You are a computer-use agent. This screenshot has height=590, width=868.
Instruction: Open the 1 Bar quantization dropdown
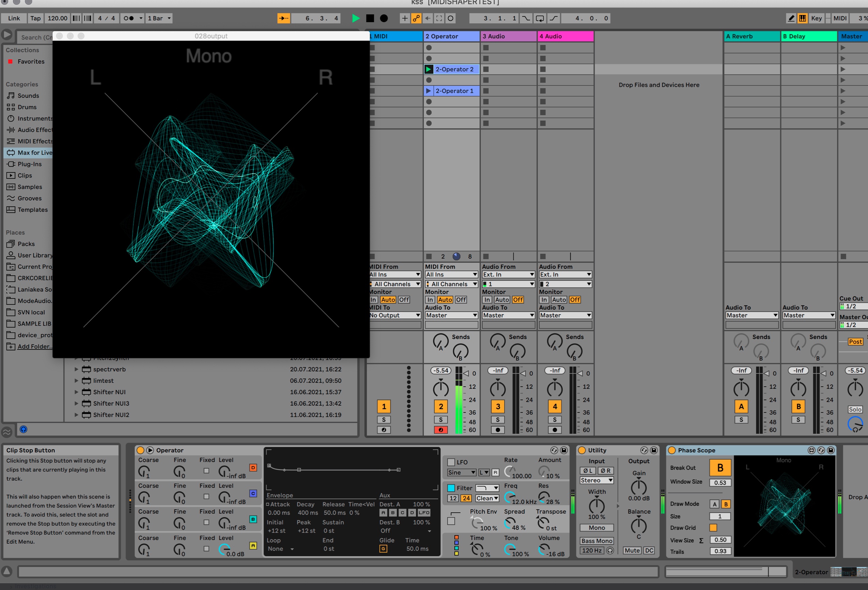159,18
